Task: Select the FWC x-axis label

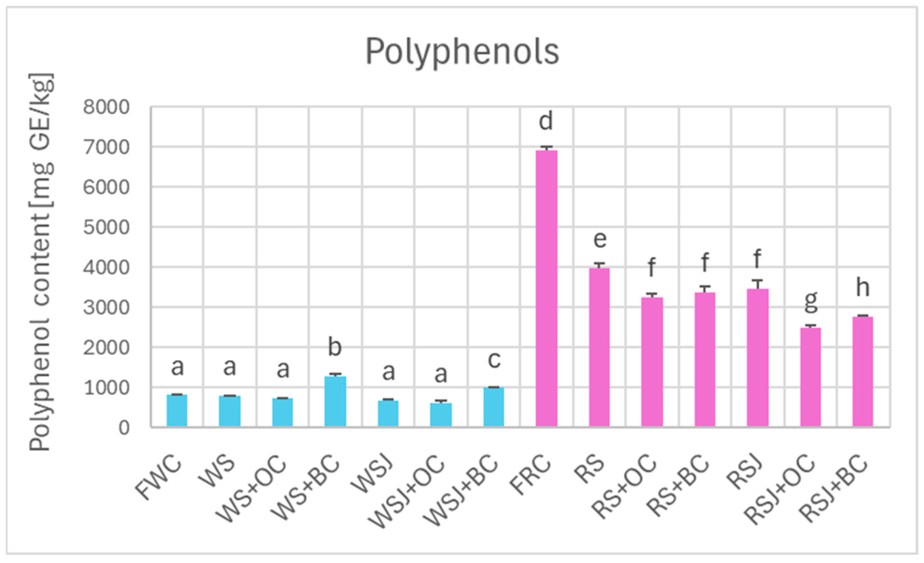Action: tap(160, 479)
